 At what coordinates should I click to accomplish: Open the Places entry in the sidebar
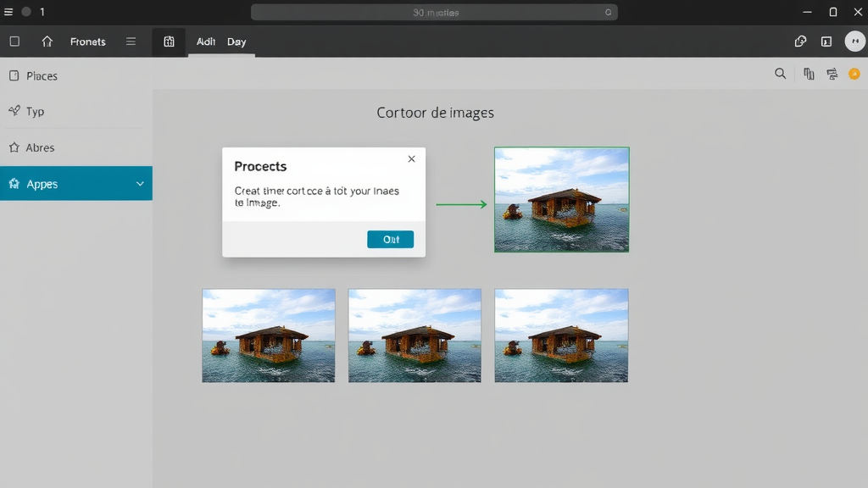pyautogui.click(x=38, y=75)
